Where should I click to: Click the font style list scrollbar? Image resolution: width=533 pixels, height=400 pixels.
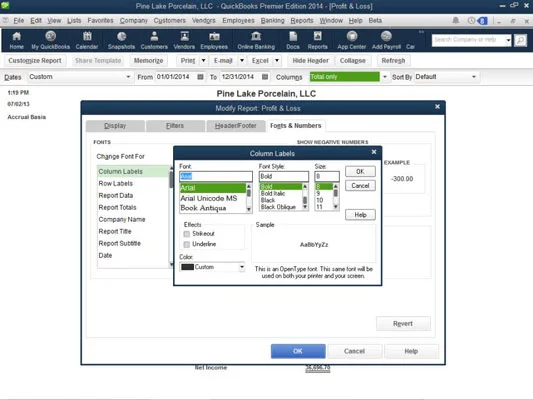(305, 197)
